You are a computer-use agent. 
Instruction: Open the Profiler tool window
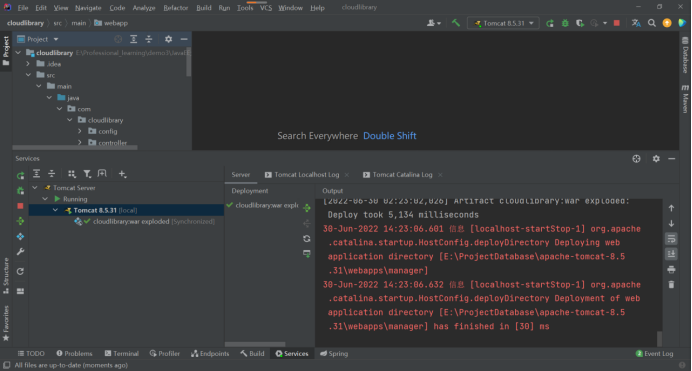[165, 354]
